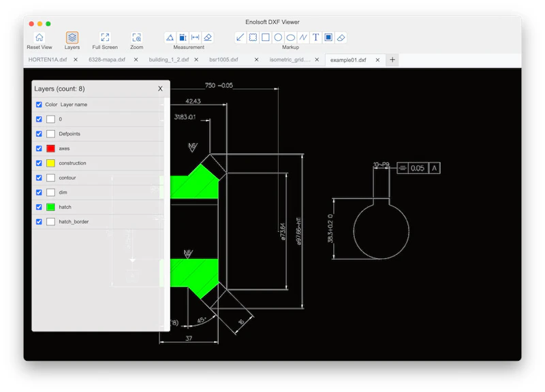The width and height of the screenshot is (545, 392).
Task: Select the polyline markup tool
Action: point(302,37)
